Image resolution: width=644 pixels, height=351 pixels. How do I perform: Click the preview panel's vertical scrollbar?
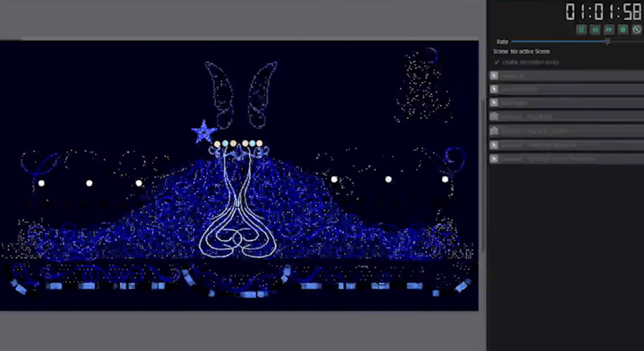click(x=483, y=176)
